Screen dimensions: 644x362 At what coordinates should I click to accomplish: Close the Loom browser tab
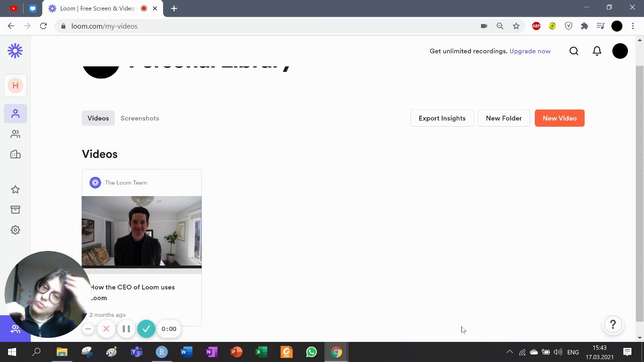(155, 9)
